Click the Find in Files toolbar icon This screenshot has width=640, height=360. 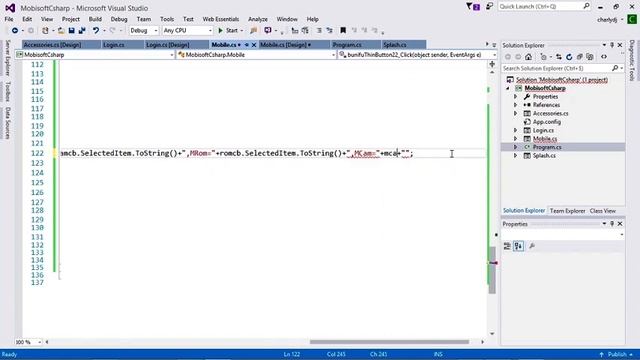[253, 31]
